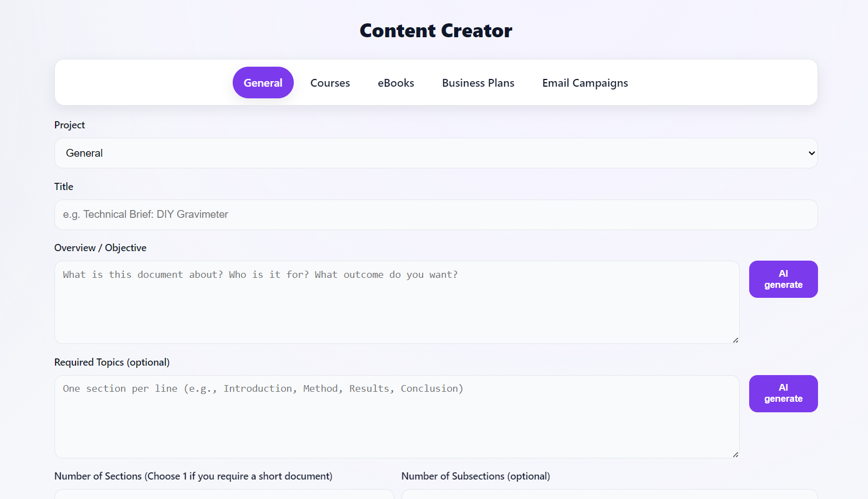Click the Overview / Objective text area

pos(397,302)
